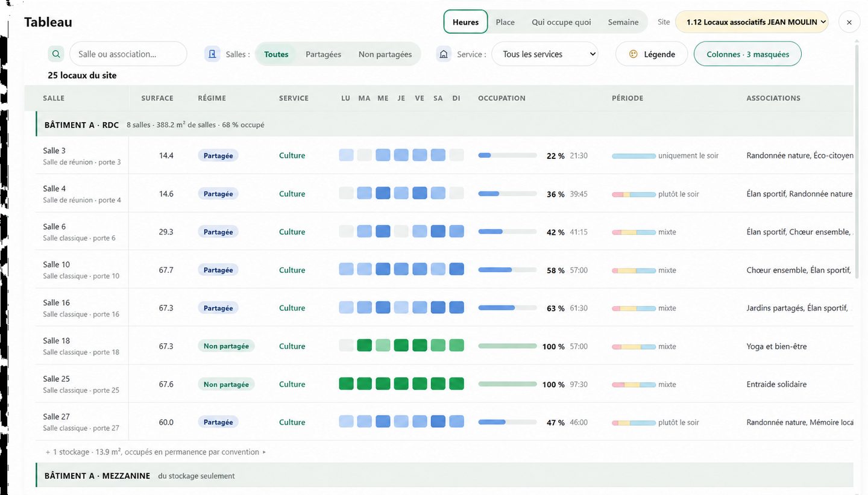Click the Partagée badge of Salle 3

(x=218, y=155)
